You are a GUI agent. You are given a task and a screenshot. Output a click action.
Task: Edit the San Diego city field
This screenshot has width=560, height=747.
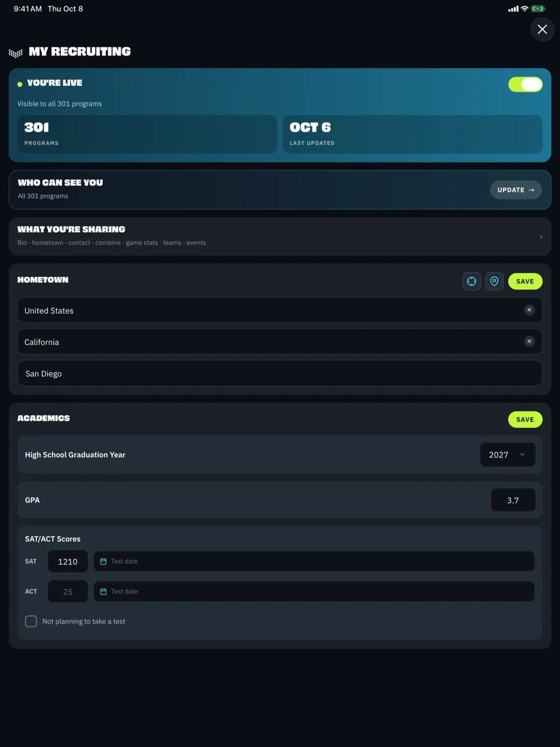(280, 373)
